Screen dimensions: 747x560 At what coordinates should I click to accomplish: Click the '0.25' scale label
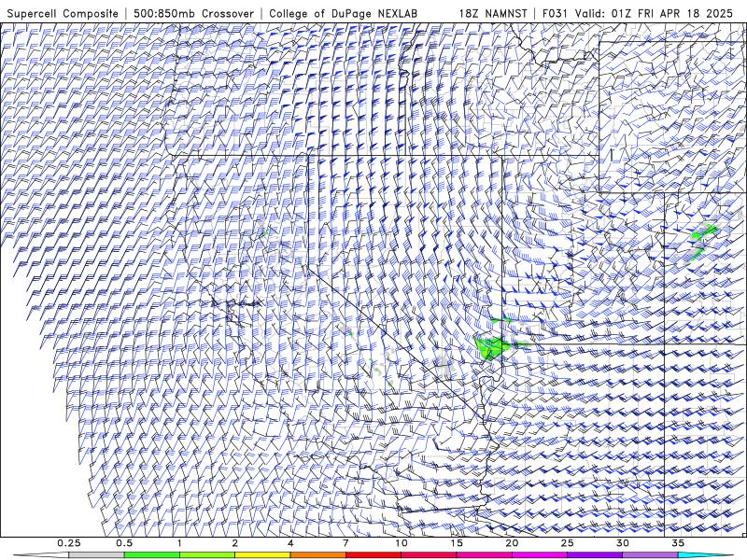(69, 543)
